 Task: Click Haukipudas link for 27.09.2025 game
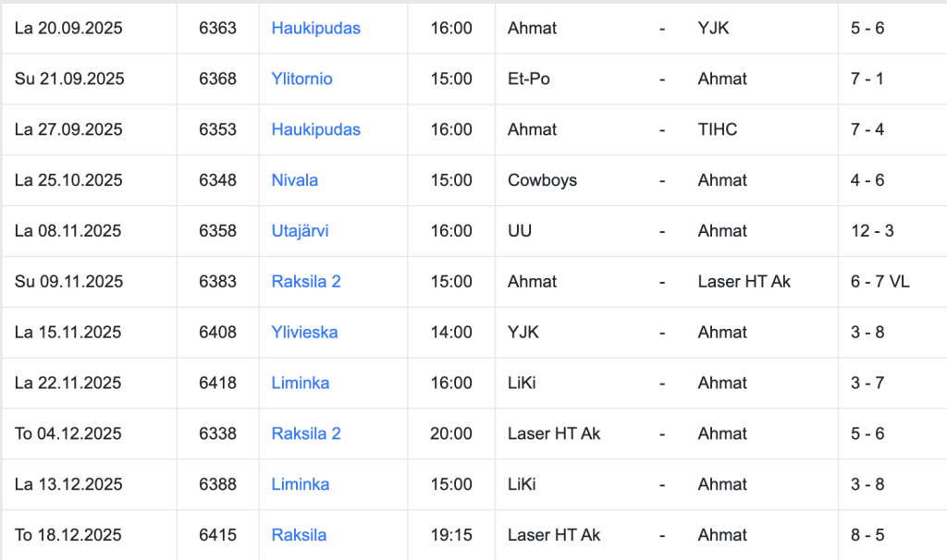point(315,129)
